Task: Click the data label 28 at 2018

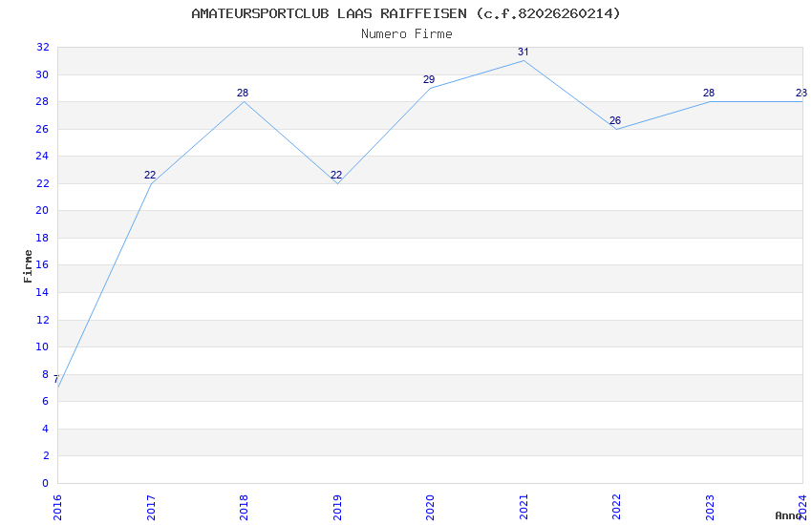Action: (243, 94)
